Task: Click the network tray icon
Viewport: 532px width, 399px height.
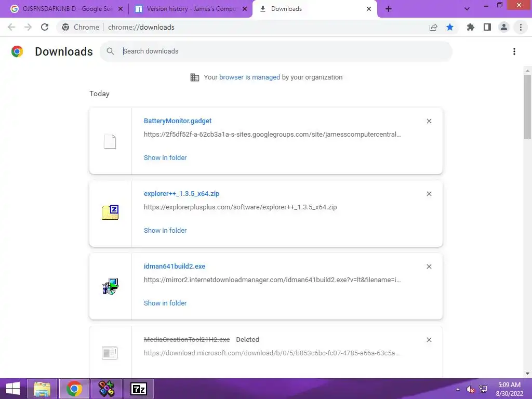Action: pos(483,389)
